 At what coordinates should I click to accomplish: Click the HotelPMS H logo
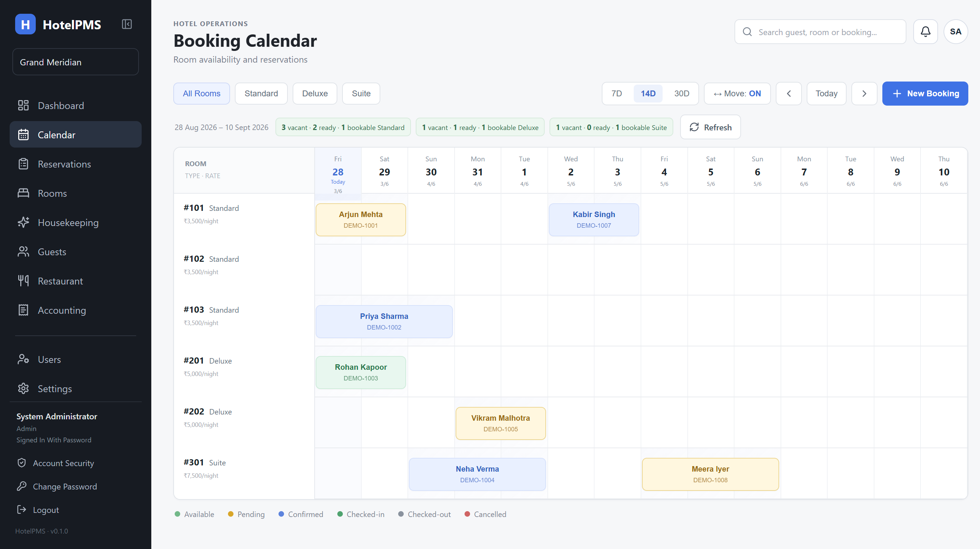[x=25, y=24]
